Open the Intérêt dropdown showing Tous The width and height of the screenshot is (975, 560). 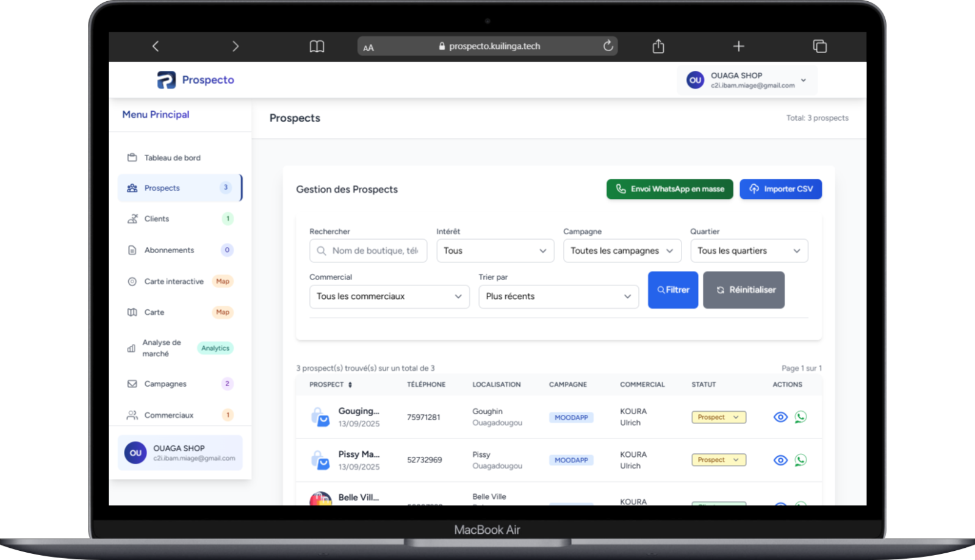coord(495,251)
